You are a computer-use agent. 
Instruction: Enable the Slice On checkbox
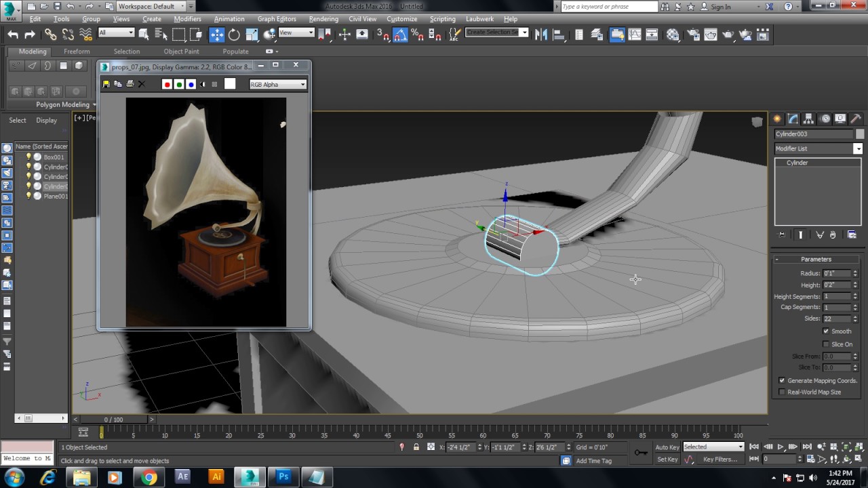[x=826, y=344]
